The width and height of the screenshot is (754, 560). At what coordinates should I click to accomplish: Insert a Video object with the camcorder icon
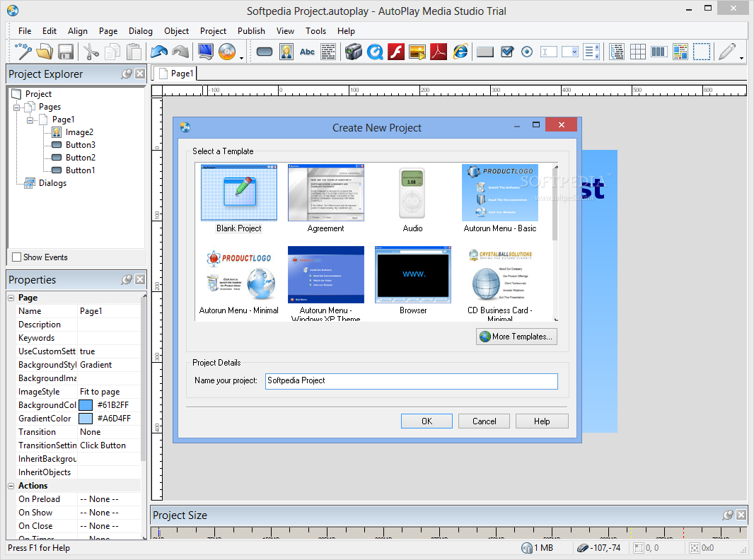point(354,52)
